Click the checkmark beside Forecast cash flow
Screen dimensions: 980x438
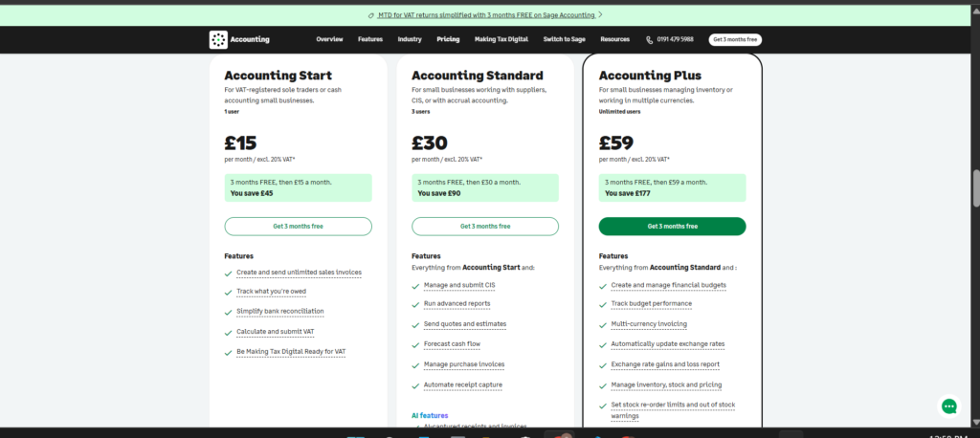[415, 345]
